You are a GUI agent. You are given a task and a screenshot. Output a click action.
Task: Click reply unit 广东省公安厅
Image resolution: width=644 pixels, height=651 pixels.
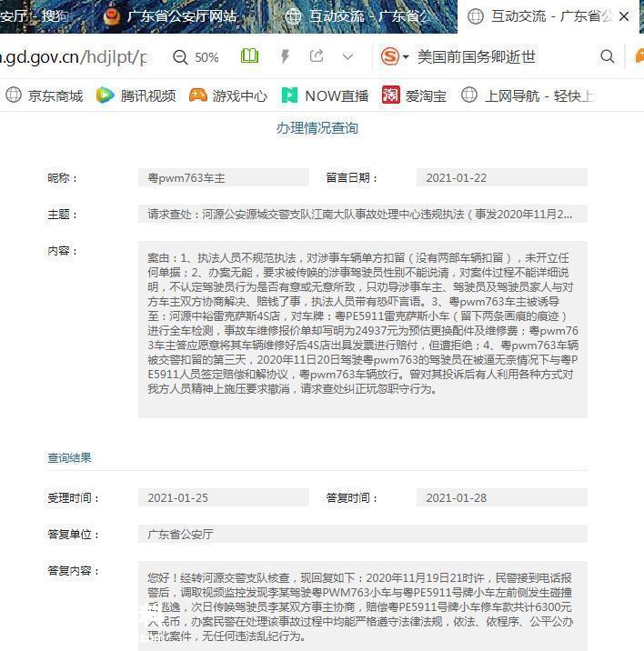pyautogui.click(x=363, y=534)
